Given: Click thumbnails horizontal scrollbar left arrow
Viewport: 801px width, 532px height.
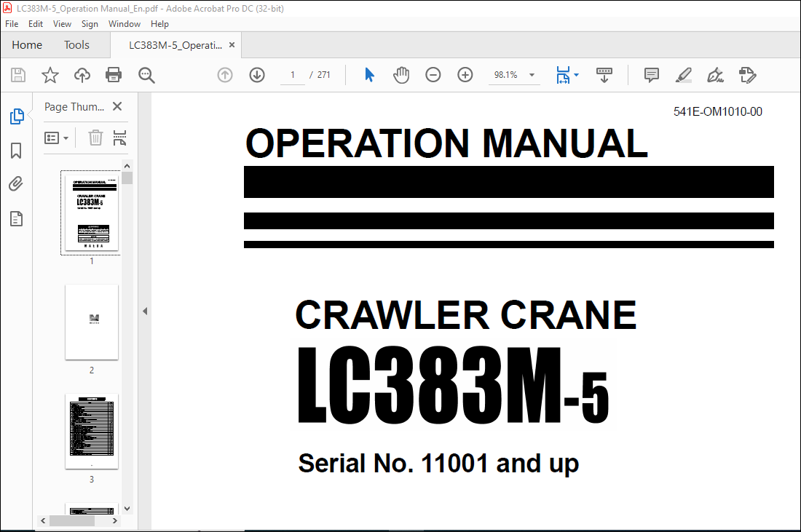Looking at the screenshot, I should point(43,521).
